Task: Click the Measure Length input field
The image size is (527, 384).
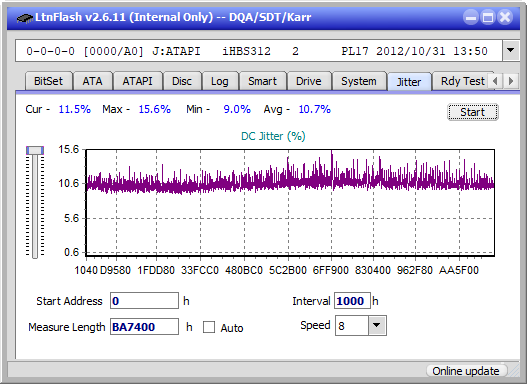Action: pos(145,327)
